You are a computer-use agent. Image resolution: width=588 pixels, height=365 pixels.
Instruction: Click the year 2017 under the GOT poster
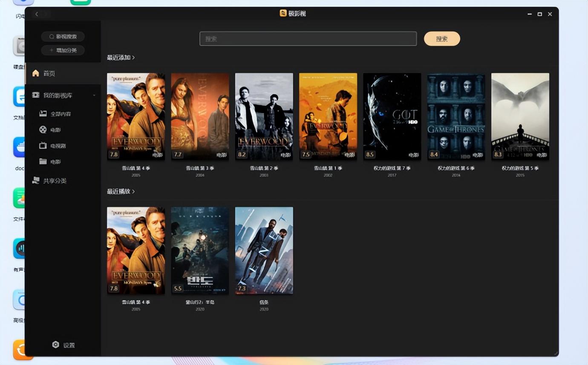click(x=392, y=175)
